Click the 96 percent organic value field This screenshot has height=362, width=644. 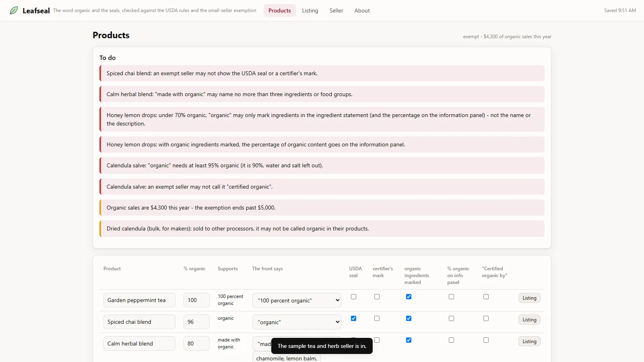(x=196, y=322)
